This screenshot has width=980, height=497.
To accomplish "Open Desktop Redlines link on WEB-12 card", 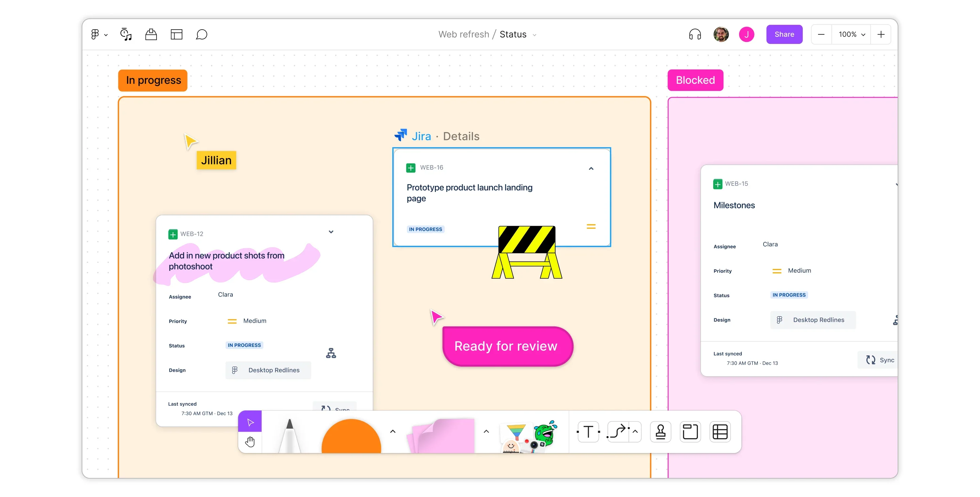I will pyautogui.click(x=268, y=370).
